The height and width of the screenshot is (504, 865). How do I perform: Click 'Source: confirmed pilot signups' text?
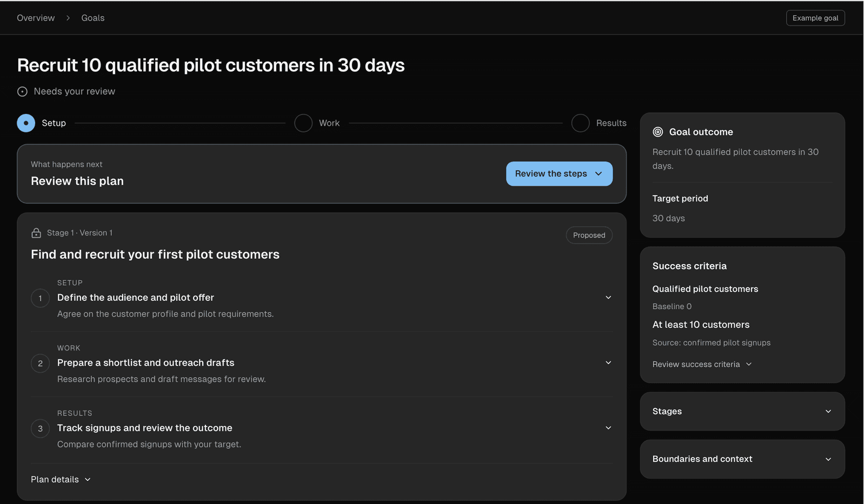[711, 342]
